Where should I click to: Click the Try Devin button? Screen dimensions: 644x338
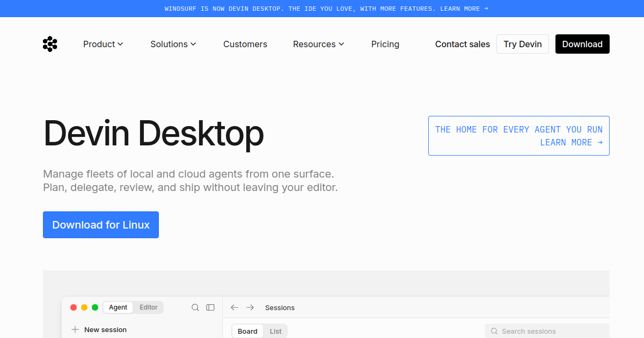click(x=523, y=44)
